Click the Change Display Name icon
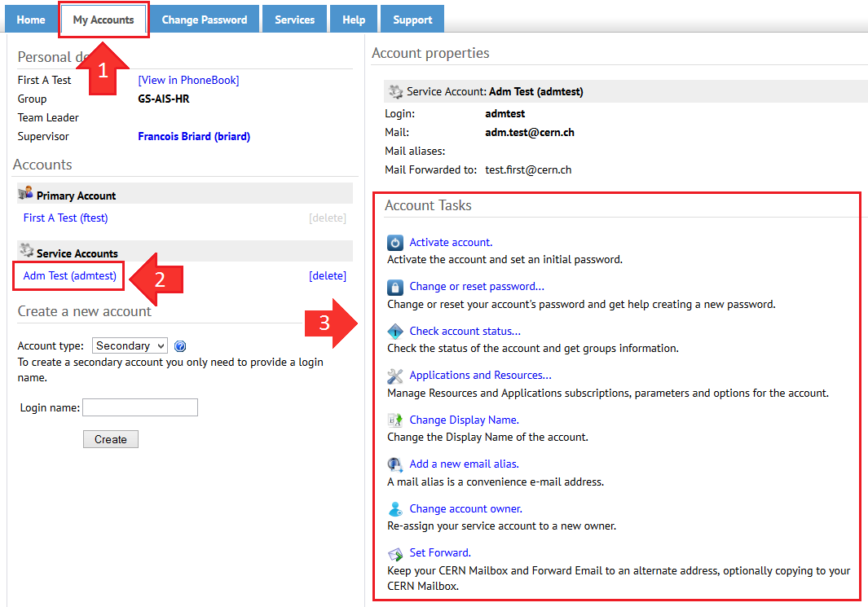Image resolution: width=868 pixels, height=607 pixels. 395,420
